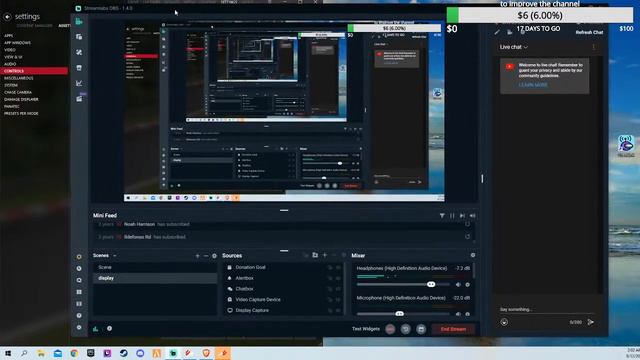Add a new scene with the plus icon
The height and width of the screenshot is (360, 640).
[198, 256]
